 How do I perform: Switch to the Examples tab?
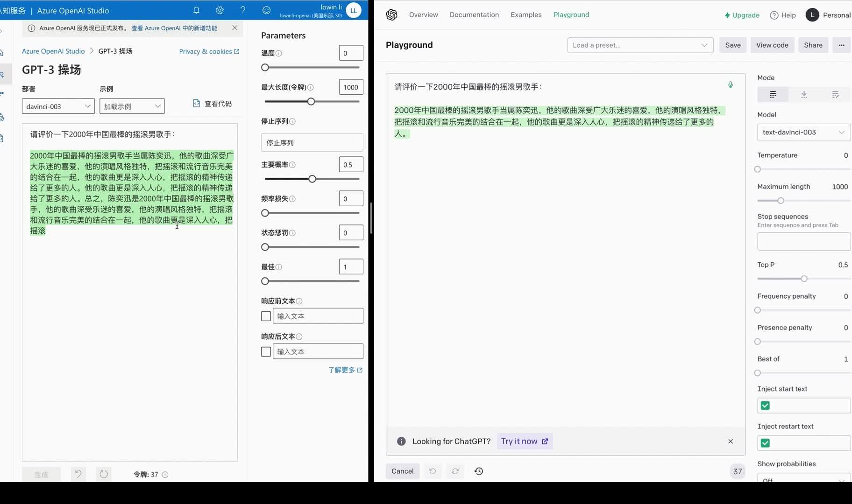(x=526, y=14)
